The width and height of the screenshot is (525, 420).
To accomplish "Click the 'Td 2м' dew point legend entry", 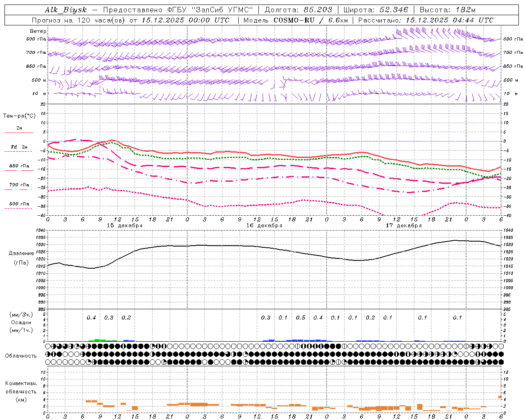I will tap(19, 147).
